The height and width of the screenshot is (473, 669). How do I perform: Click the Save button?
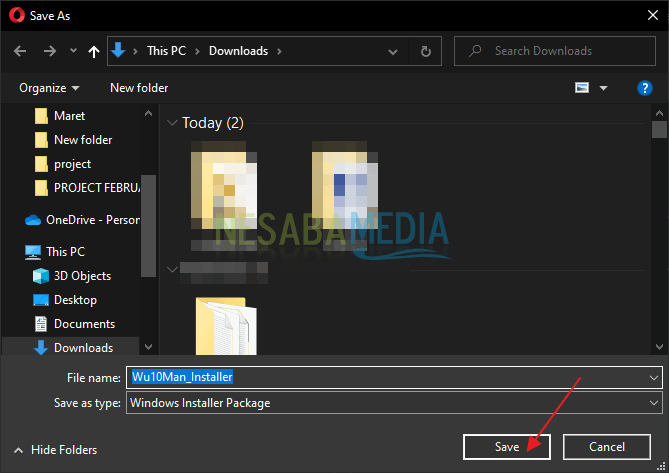coord(507,447)
